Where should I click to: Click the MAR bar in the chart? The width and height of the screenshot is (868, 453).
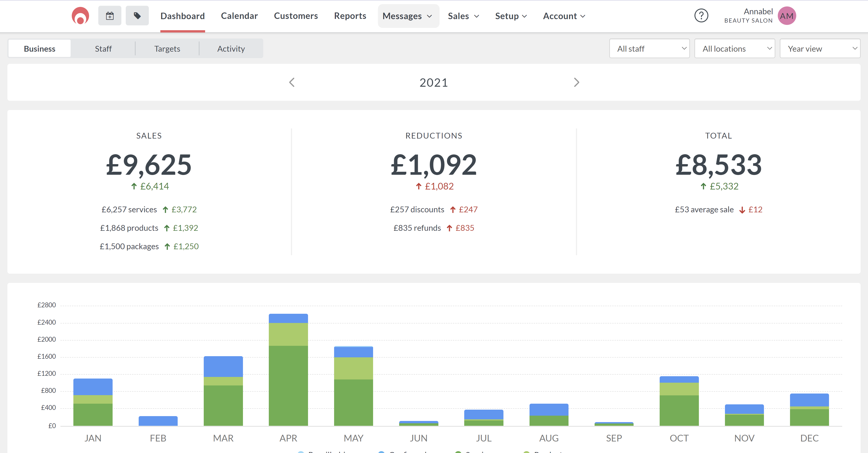pos(223,391)
